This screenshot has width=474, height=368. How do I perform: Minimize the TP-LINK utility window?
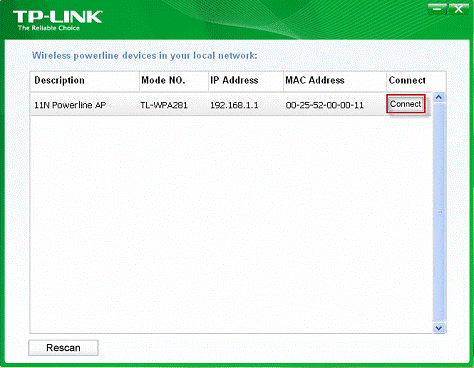(x=437, y=9)
